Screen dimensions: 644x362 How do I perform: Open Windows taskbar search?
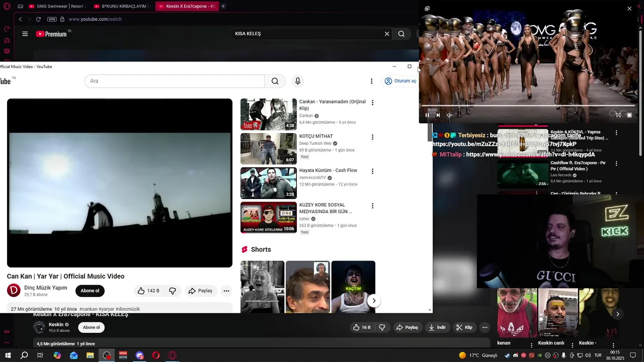(24, 355)
